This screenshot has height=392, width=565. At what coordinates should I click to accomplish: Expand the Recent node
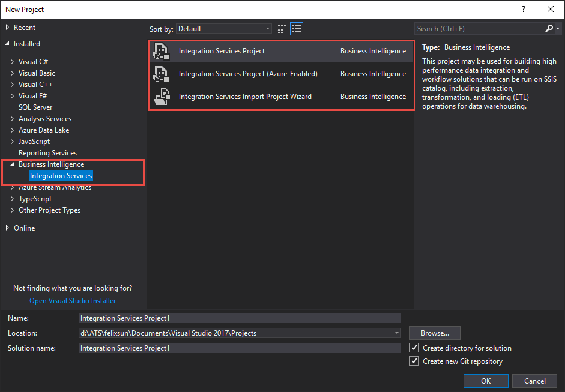pyautogui.click(x=7, y=28)
